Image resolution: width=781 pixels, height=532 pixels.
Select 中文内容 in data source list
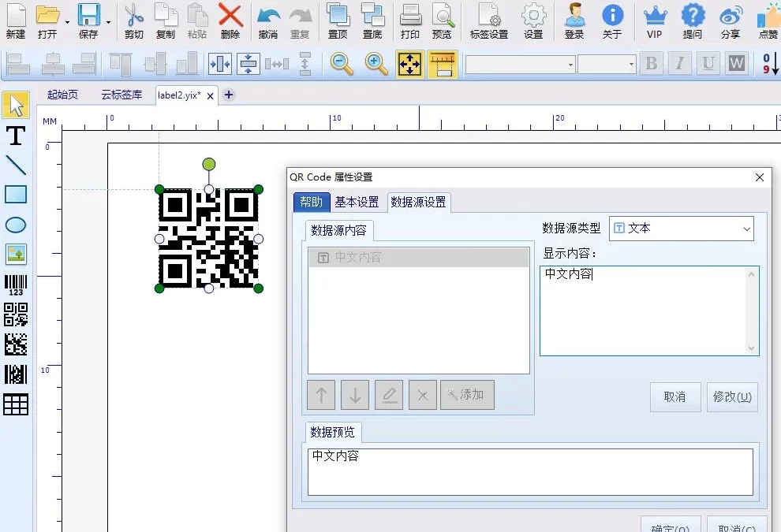[x=418, y=257]
